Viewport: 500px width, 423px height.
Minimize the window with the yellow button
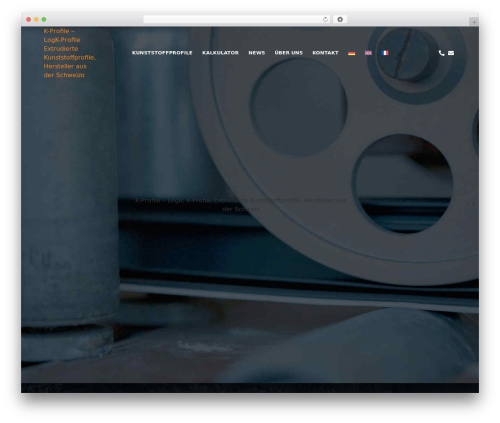36,19
